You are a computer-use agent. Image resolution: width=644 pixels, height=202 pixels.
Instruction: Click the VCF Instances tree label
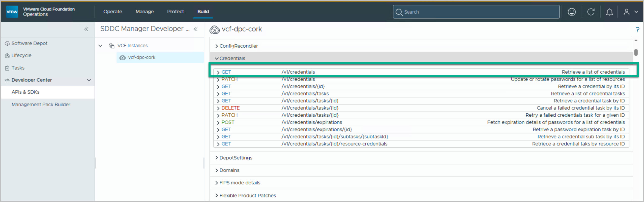132,46
